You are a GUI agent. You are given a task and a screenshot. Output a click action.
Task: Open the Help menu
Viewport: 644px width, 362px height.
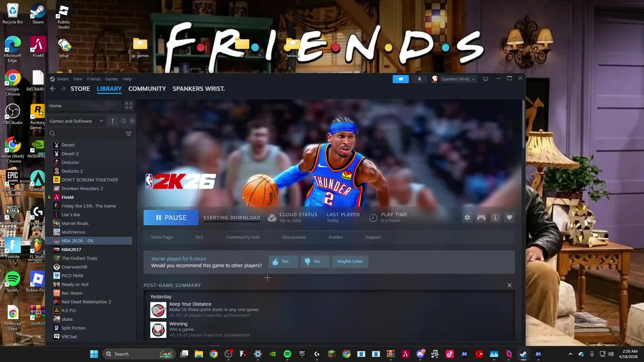click(127, 79)
